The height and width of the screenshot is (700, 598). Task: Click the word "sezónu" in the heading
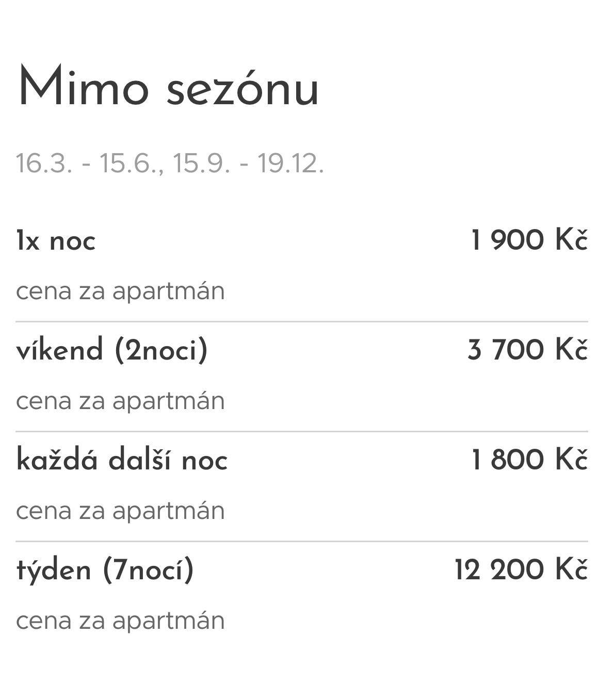click(243, 89)
